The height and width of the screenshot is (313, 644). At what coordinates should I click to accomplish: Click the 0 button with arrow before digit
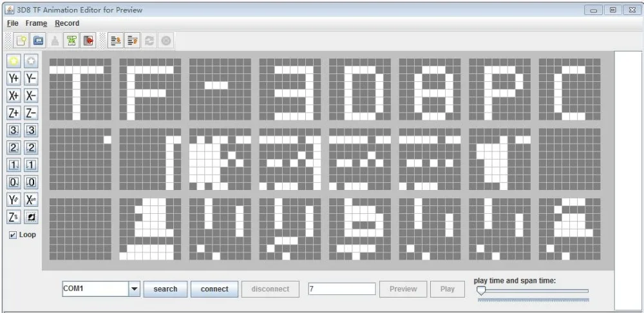click(x=31, y=182)
